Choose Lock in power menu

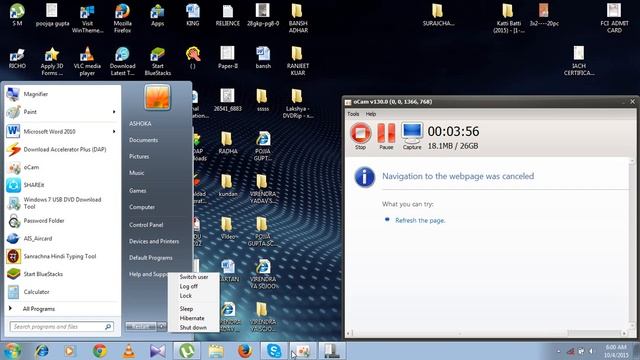tap(186, 296)
